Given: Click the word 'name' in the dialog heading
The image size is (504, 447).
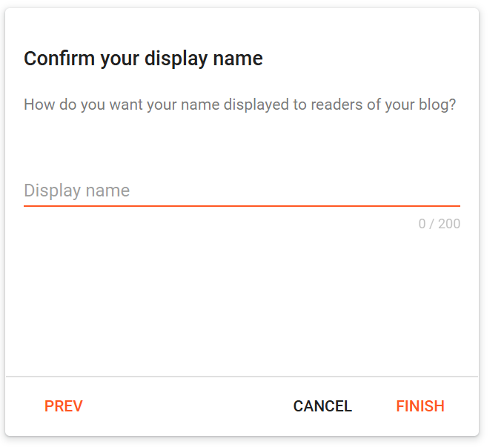Looking at the screenshot, I should [x=238, y=59].
